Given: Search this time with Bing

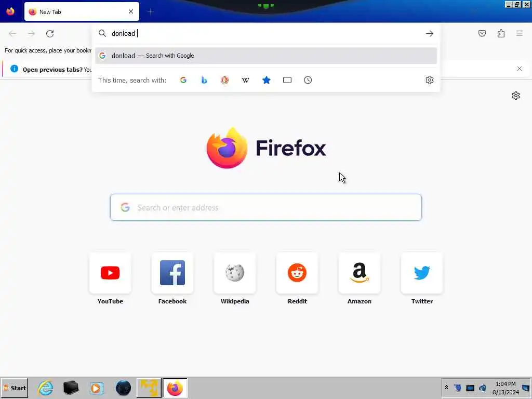Looking at the screenshot, I should tap(204, 80).
